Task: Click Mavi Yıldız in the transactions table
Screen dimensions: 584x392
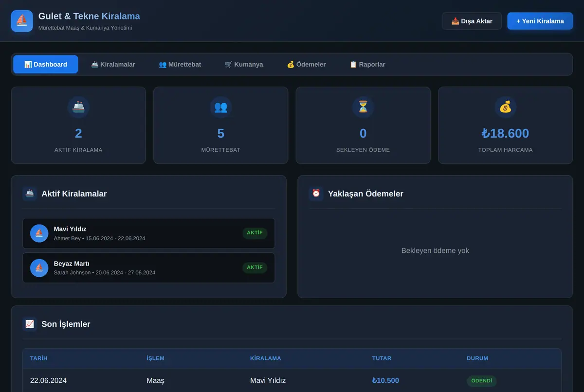Action: pyautogui.click(x=268, y=381)
